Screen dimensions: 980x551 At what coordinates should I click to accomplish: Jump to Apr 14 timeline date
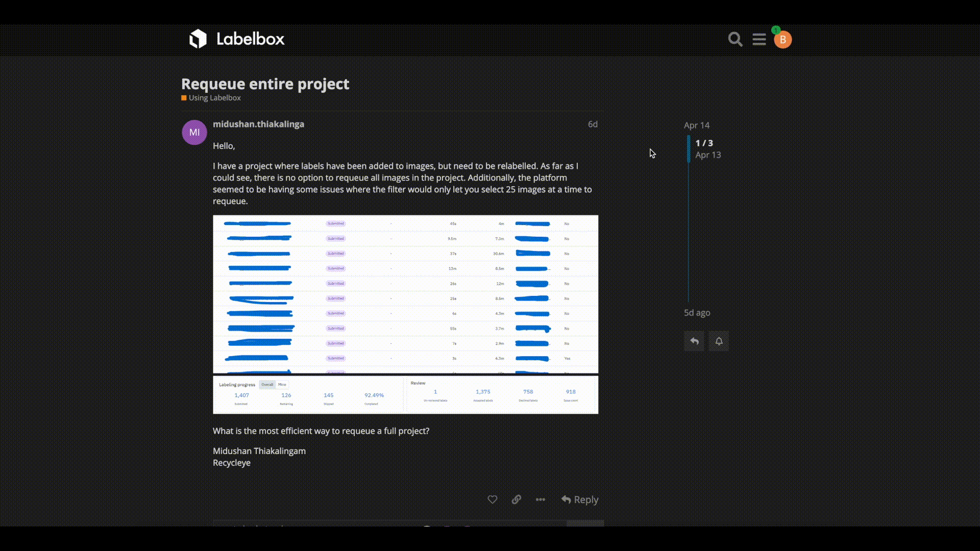697,125
